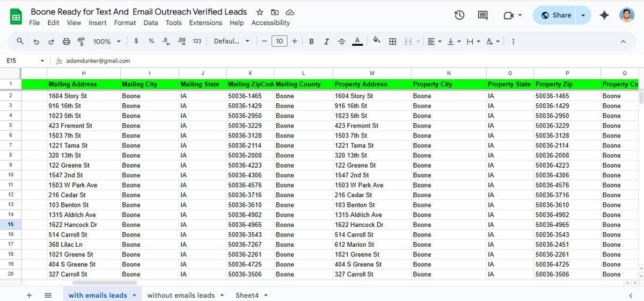Open the Extensions menu
The width and height of the screenshot is (644, 301).
pos(206,23)
